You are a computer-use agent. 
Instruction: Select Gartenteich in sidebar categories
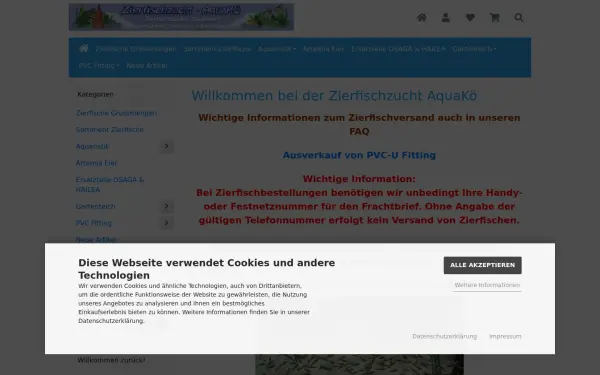pos(95,207)
